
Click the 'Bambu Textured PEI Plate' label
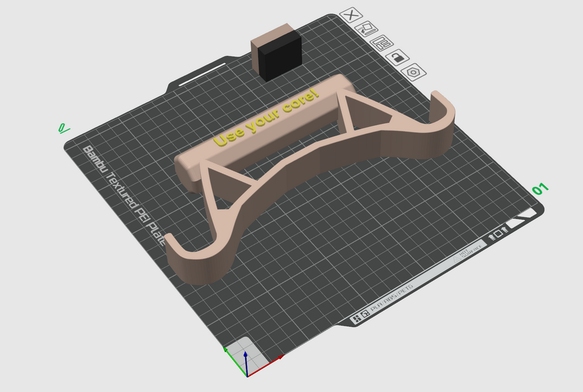[x=124, y=195]
